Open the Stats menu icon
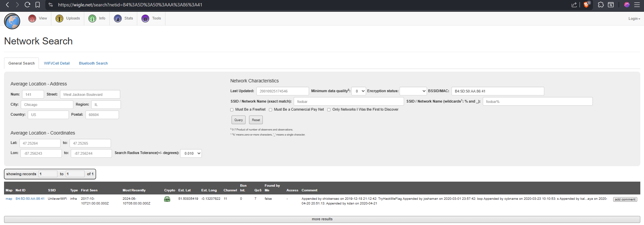 pos(118,18)
